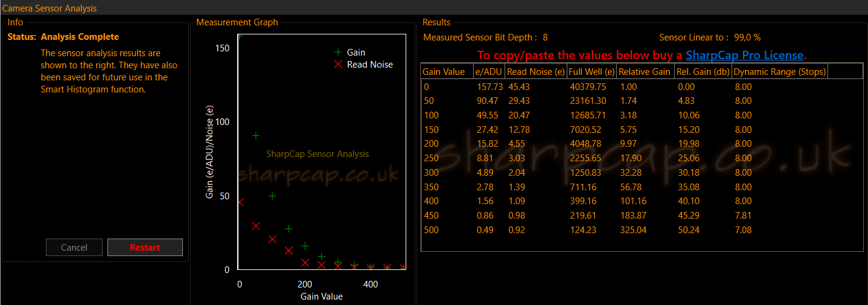Click relative gain value 101.16
The image size is (868, 305).
point(633,201)
